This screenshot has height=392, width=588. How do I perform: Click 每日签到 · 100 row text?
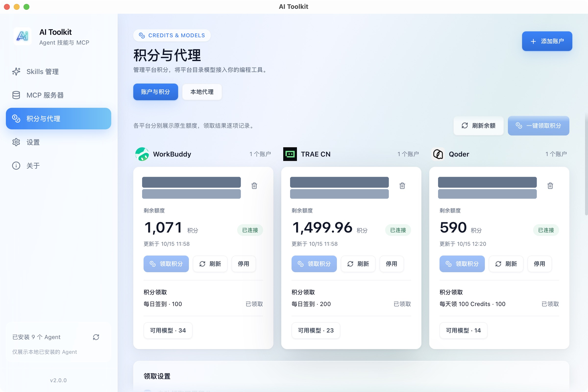point(163,304)
